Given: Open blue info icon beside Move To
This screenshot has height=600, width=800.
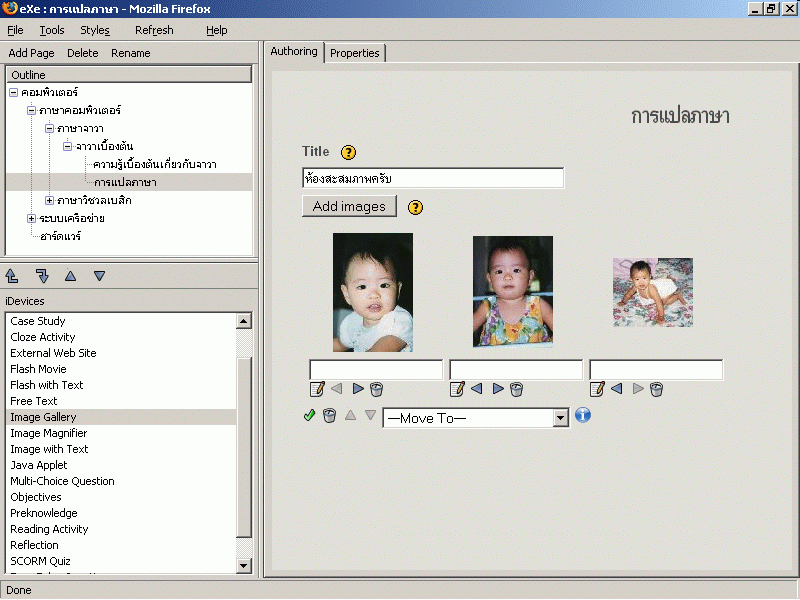Looking at the screenshot, I should (583, 415).
